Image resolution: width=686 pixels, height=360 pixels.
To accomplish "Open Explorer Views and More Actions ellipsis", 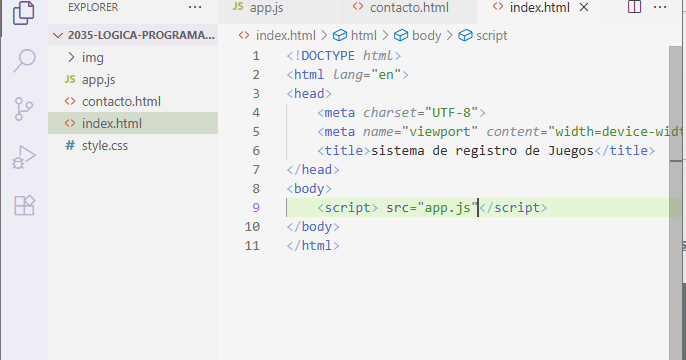I will (195, 7).
